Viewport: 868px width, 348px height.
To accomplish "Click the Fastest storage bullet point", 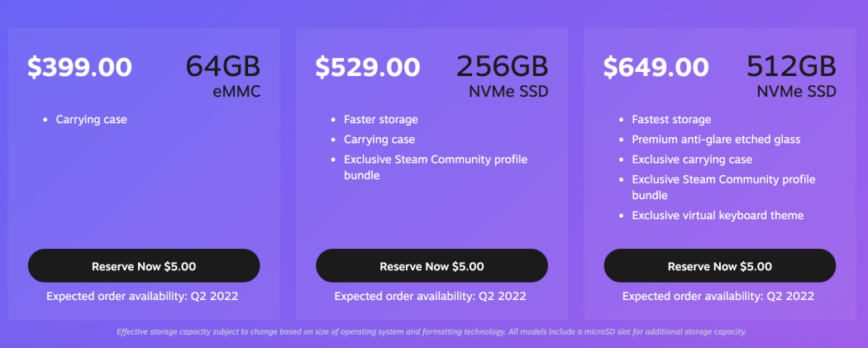I will tap(671, 120).
